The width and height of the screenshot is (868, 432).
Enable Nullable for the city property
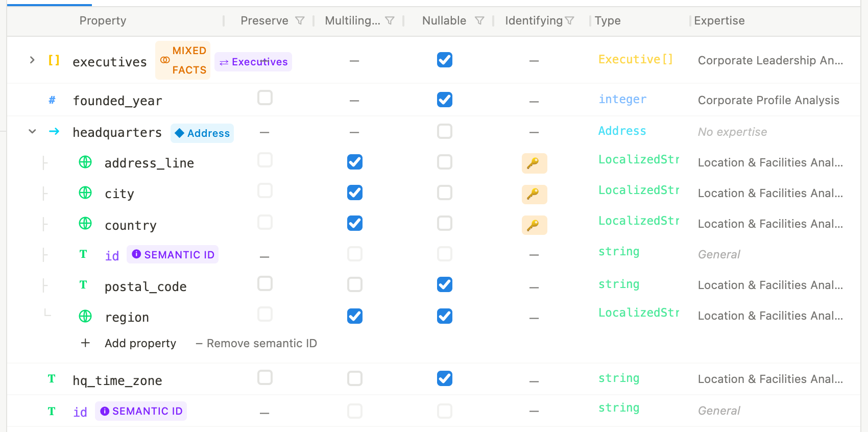coord(445,193)
